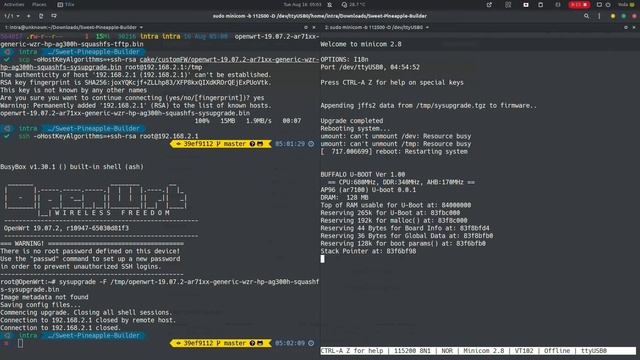Viewport: 640px width, 360px height.
Task: Close the left terminal pane
Action: coord(314,27)
